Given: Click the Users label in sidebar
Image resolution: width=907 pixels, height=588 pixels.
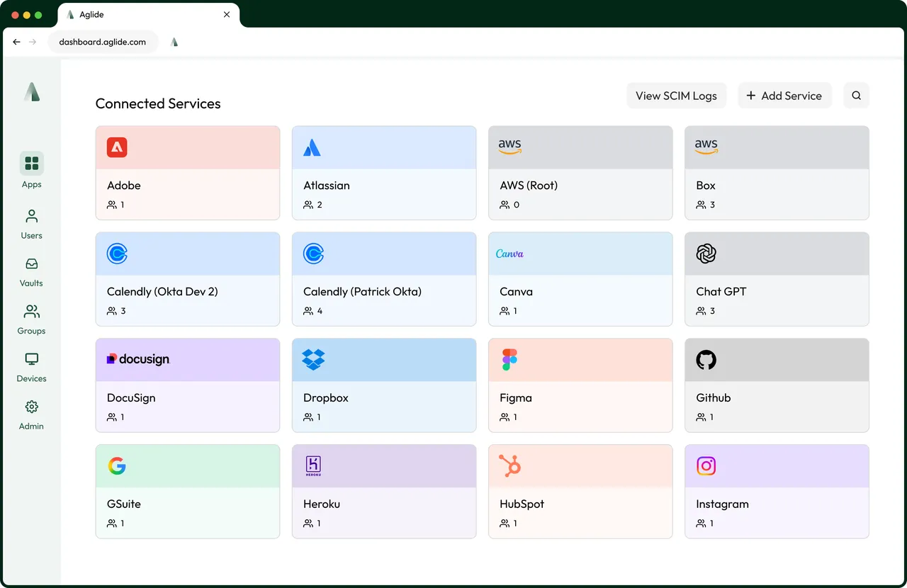Looking at the screenshot, I should click(31, 236).
